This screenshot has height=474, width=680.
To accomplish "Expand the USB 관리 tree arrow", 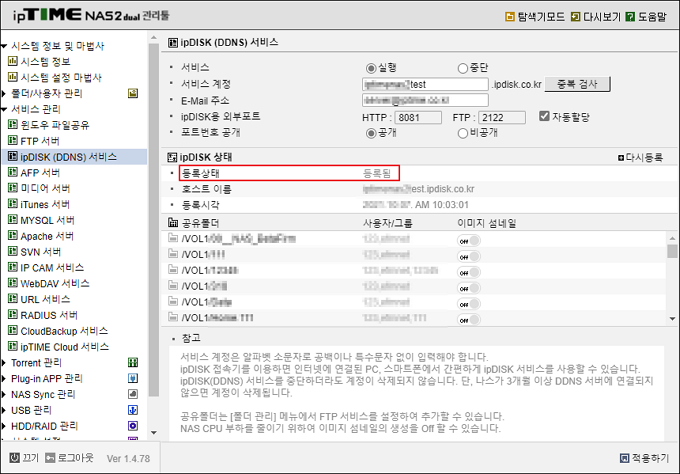I will pyautogui.click(x=4, y=410).
